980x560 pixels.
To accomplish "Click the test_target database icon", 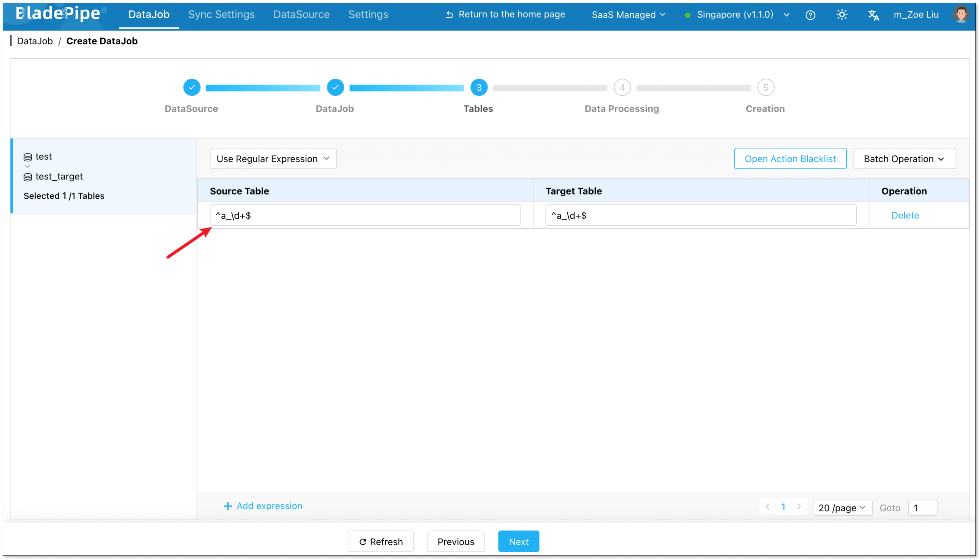I will point(28,177).
